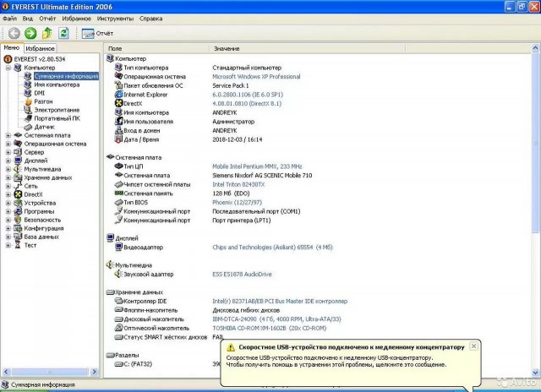This screenshot has height=392, width=541.
Task: Select Суммарная информация tree item
Action: coord(66,76)
